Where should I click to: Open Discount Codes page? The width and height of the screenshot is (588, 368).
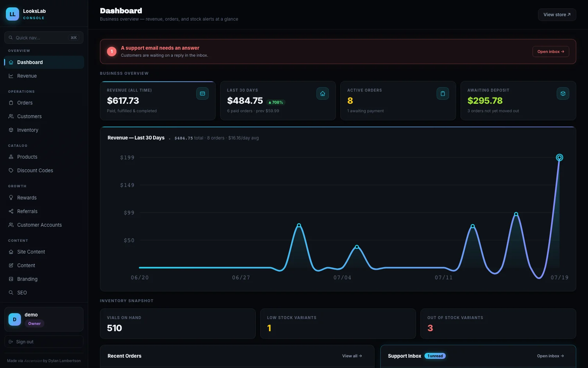[44, 170]
